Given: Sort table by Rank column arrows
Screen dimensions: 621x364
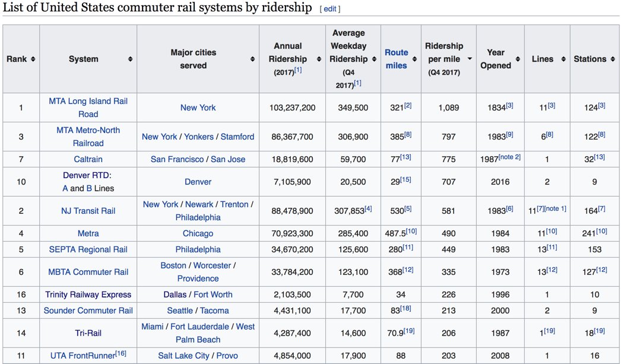Looking at the screenshot, I should click(33, 59).
